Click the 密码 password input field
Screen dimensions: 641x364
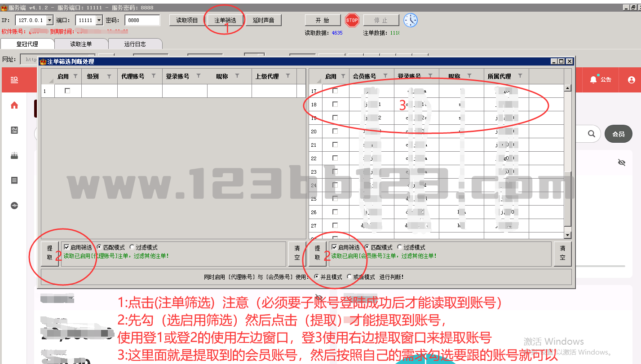click(142, 20)
